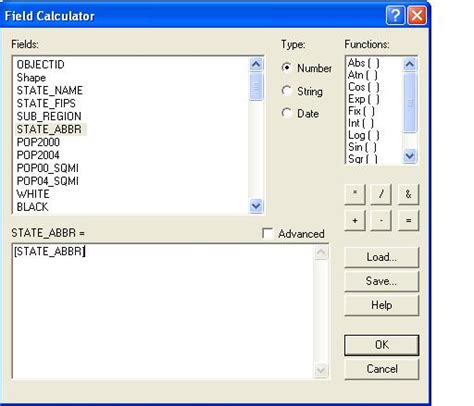The image size is (474, 406).
Task: Enable the Advanced checkbox
Action: point(267,233)
